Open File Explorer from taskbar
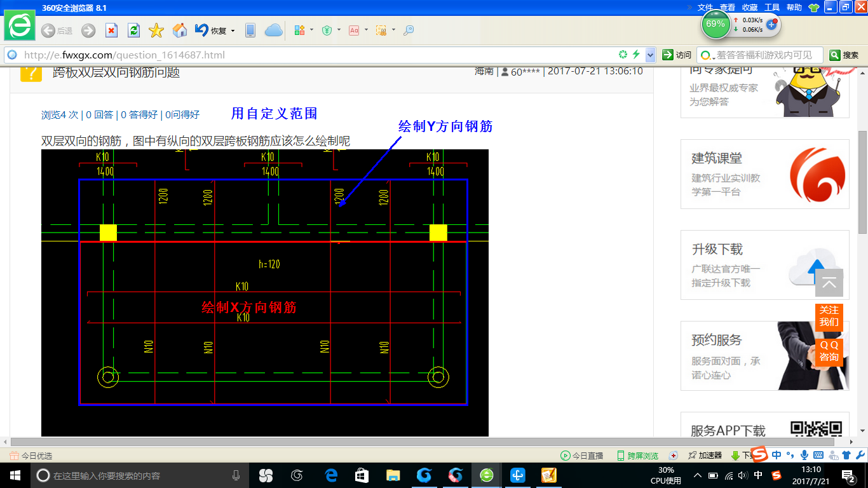This screenshot has width=868, height=488. (x=393, y=475)
